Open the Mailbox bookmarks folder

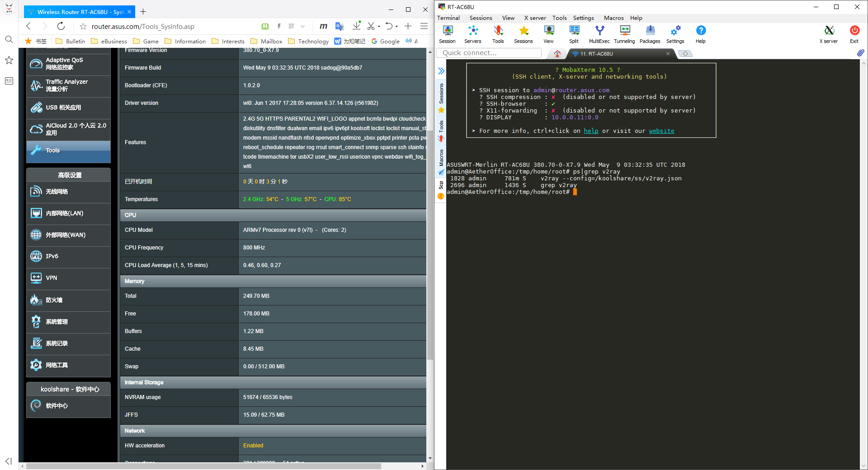266,41
